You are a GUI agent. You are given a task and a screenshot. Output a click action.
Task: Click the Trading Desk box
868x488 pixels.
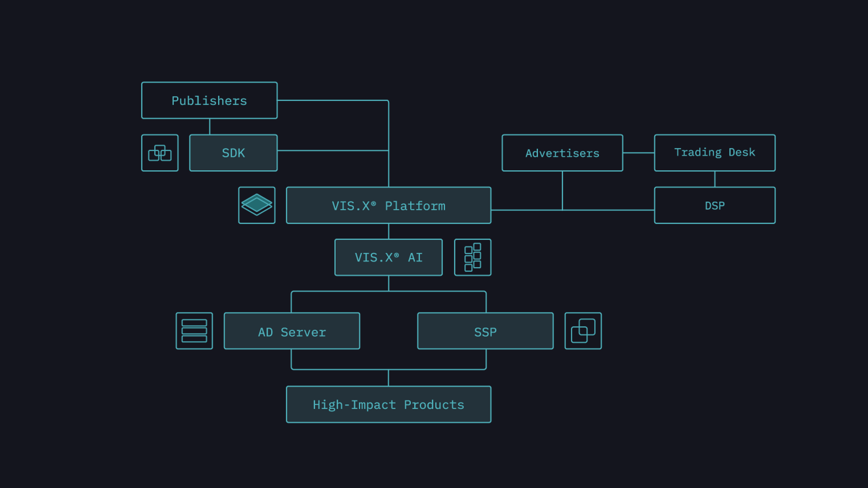[x=714, y=153]
